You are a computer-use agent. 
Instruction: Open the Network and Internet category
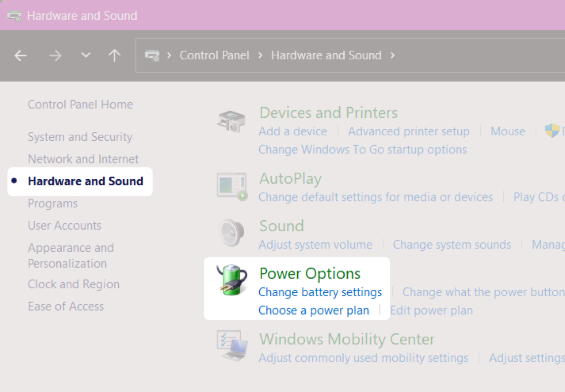[x=83, y=159]
